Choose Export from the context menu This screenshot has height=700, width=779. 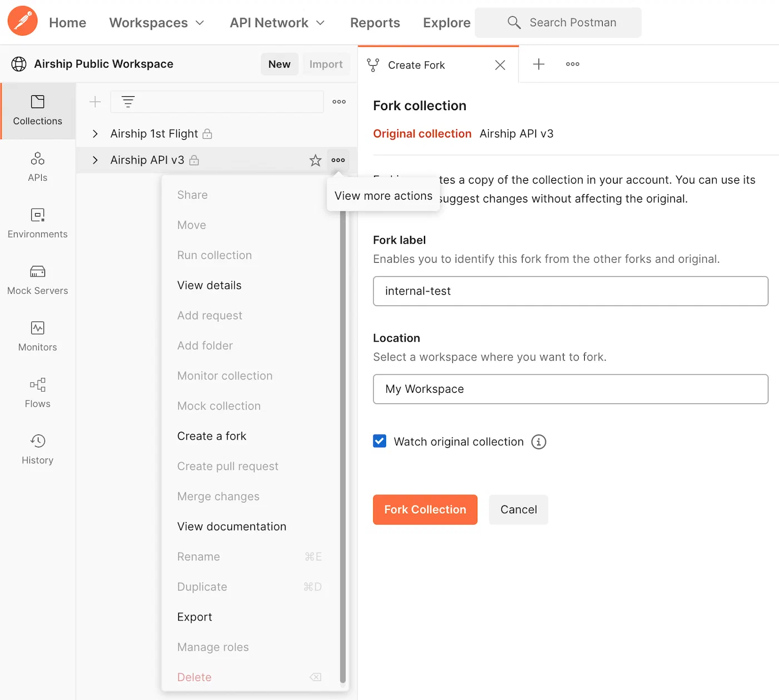click(195, 617)
